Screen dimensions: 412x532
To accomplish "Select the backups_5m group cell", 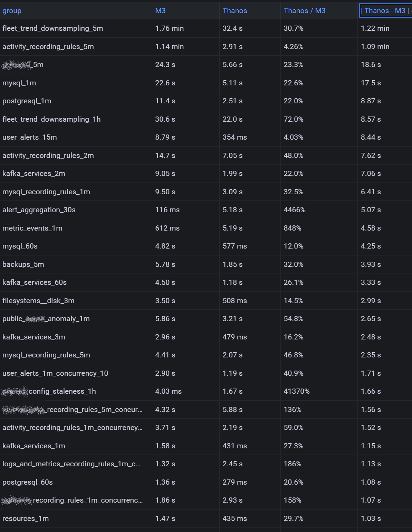I will (x=23, y=264).
